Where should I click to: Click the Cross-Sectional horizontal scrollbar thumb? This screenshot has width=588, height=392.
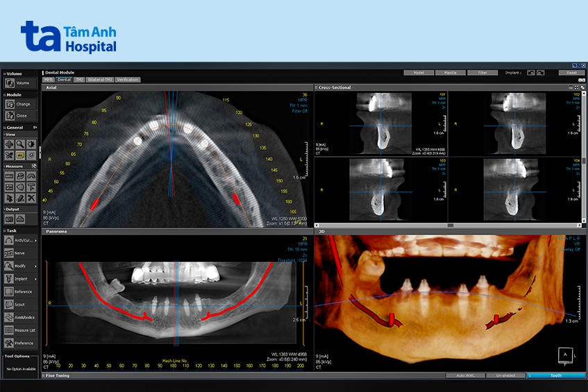tap(451, 225)
